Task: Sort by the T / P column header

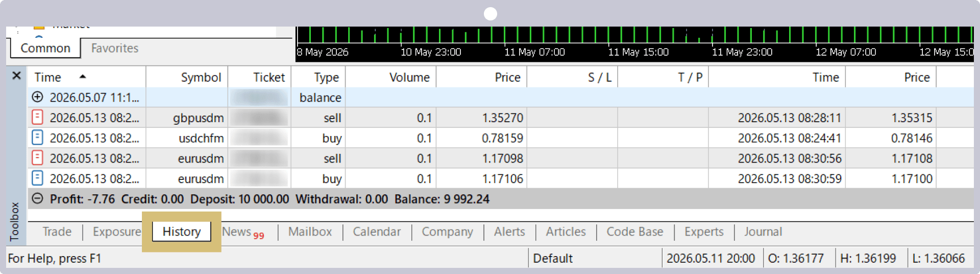Action: (690, 77)
